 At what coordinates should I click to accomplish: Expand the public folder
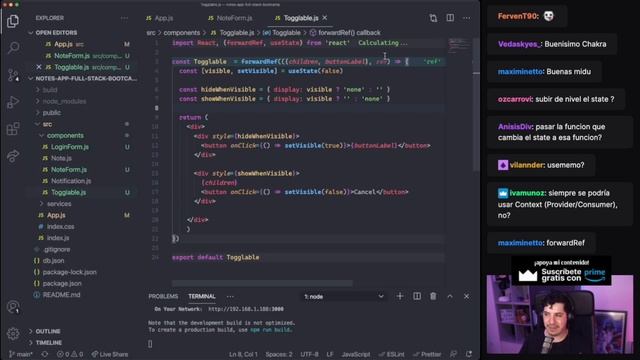[52, 113]
